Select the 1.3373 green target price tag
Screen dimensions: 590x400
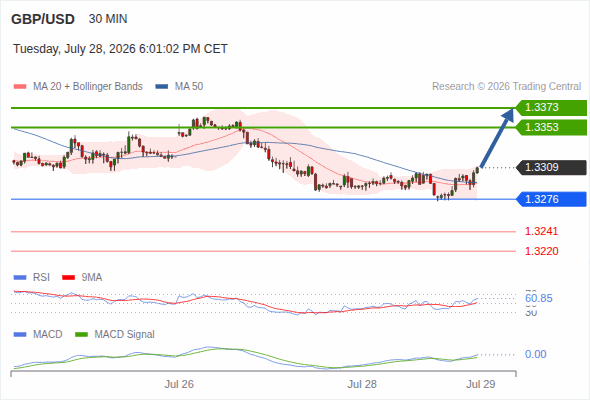tap(551, 108)
